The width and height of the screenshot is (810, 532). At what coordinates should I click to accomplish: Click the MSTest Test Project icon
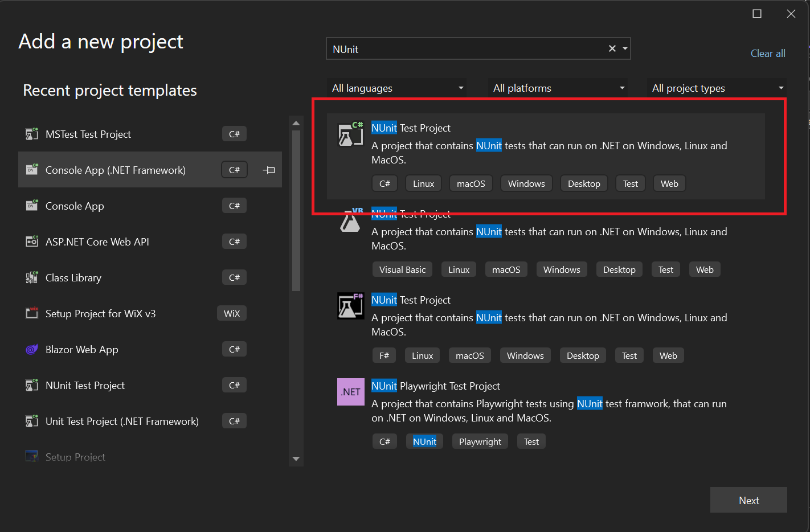click(x=31, y=134)
